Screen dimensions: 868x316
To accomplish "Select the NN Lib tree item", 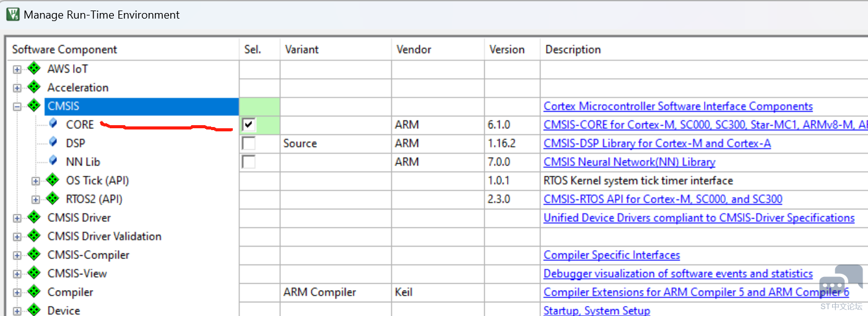I will [x=83, y=162].
